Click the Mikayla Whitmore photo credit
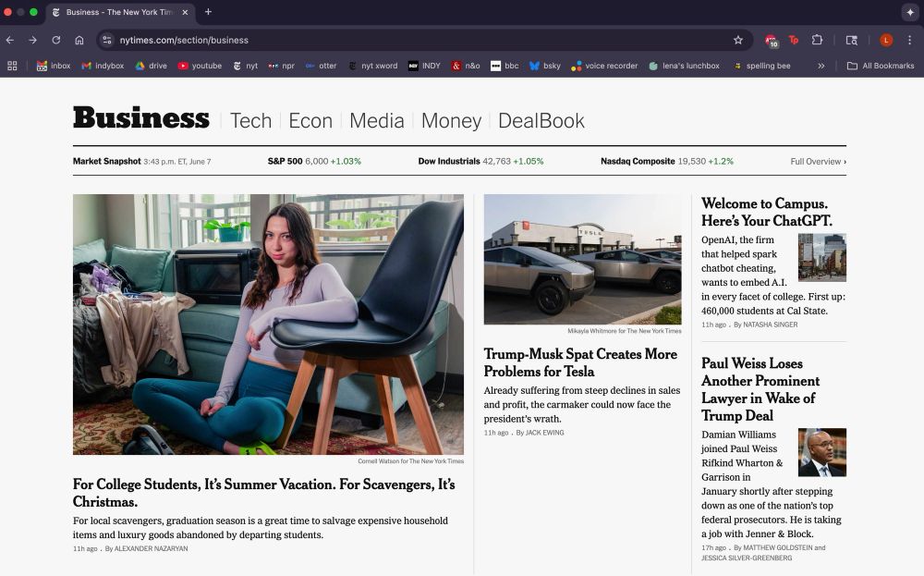This screenshot has width=924, height=576. coord(624,331)
